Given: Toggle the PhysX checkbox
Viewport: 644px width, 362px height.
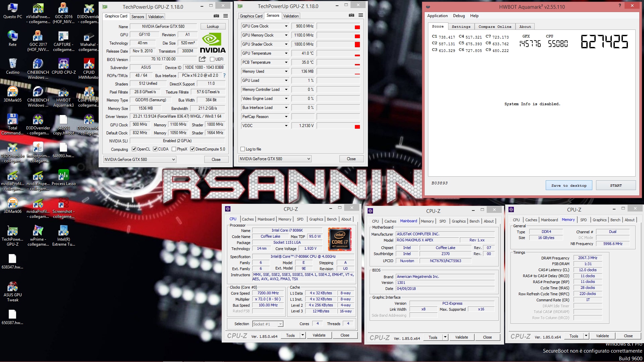Looking at the screenshot, I should tap(174, 149).
